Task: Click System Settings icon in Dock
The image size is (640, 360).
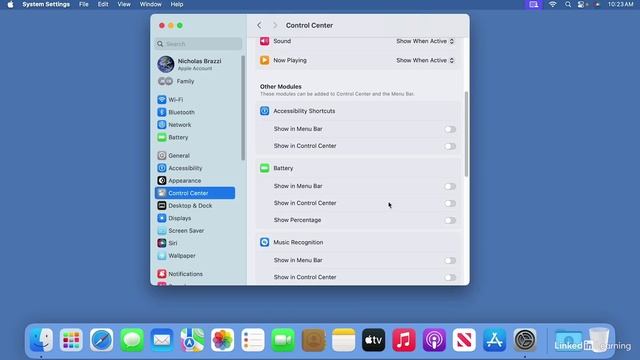Action: pos(525,340)
